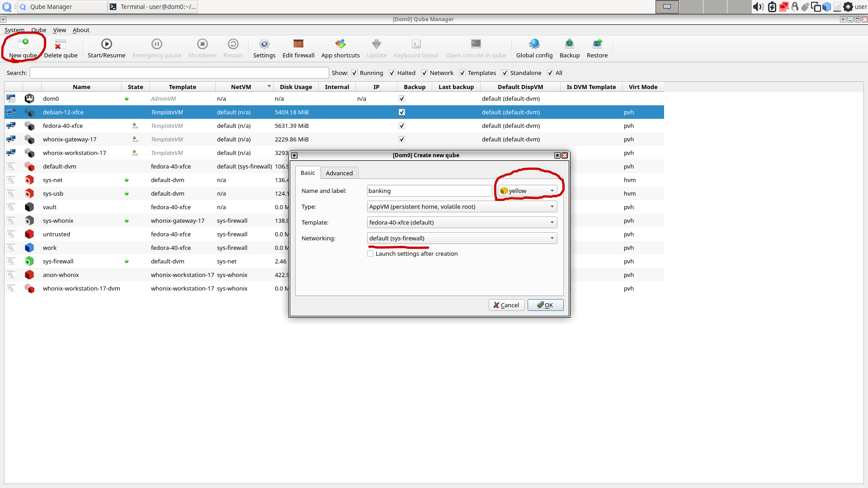Open App shortcuts tool
Viewport: 868px width, 488px height.
(340, 44)
